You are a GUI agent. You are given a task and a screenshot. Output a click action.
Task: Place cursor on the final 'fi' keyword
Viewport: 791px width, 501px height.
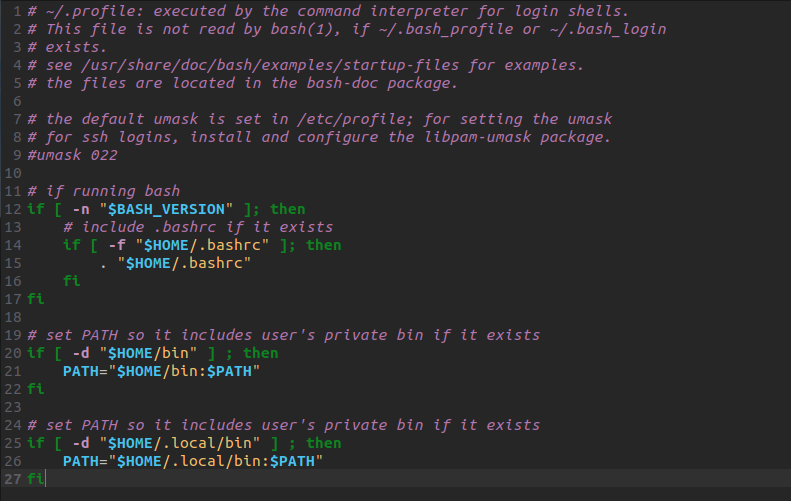coord(36,479)
